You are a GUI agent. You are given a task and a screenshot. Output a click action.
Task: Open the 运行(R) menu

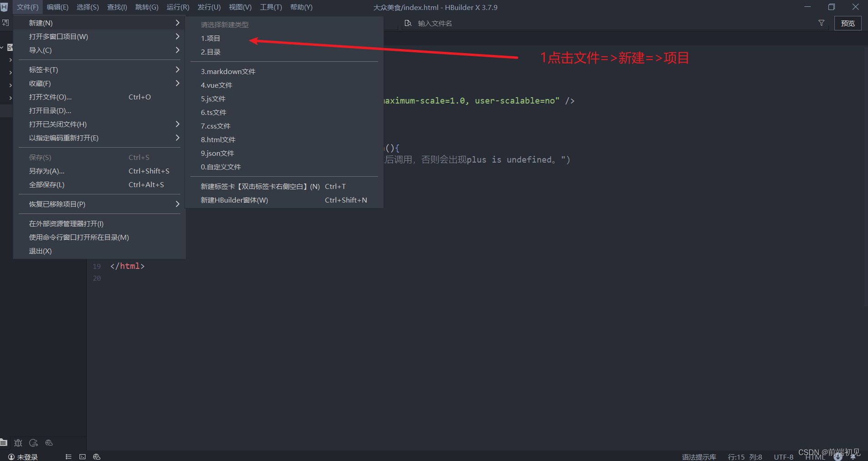pos(178,7)
